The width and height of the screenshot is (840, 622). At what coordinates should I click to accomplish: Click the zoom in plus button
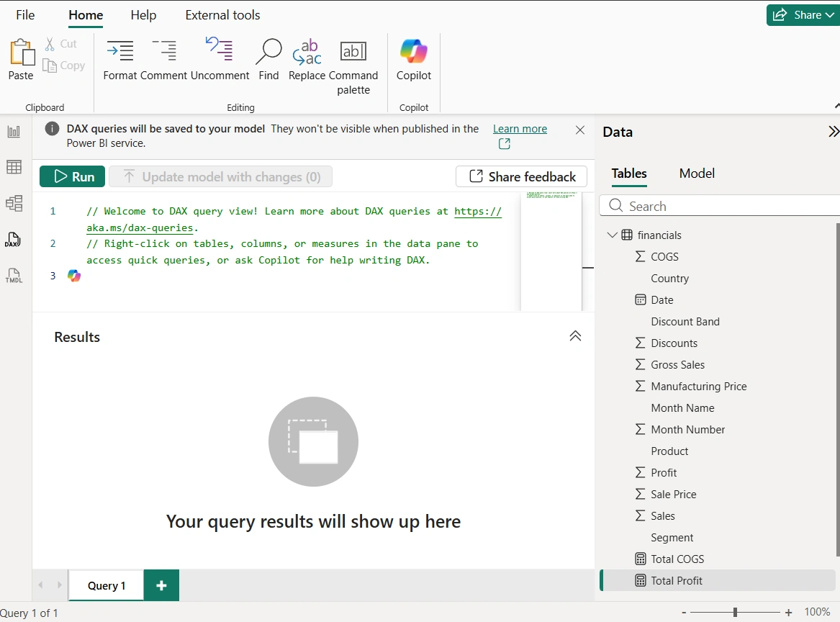[788, 613]
